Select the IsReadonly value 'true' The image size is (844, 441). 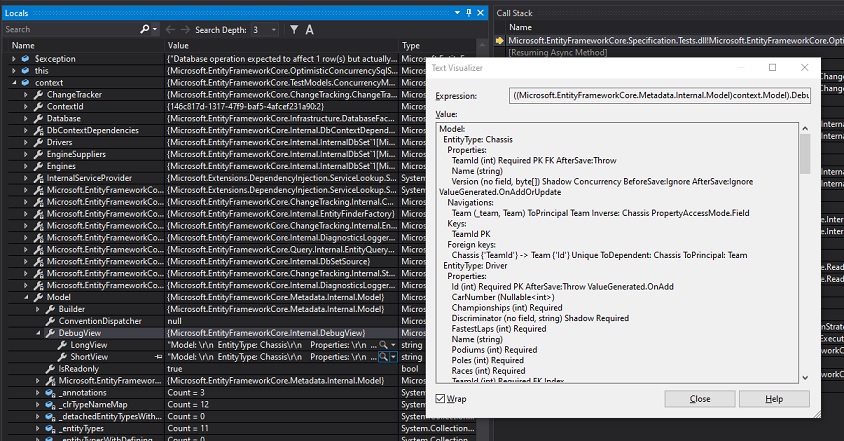(175, 368)
